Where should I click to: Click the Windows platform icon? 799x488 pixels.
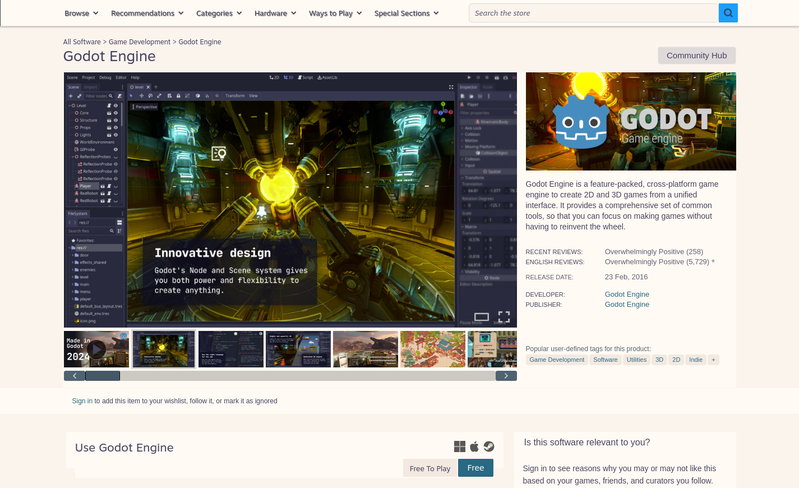pyautogui.click(x=459, y=447)
